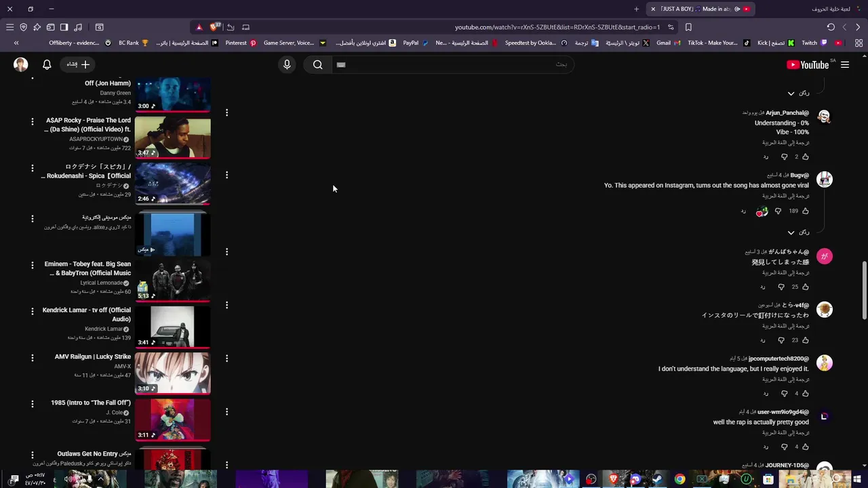Open PayPal bookmark
This screenshot has width=868, height=488.
(415, 43)
